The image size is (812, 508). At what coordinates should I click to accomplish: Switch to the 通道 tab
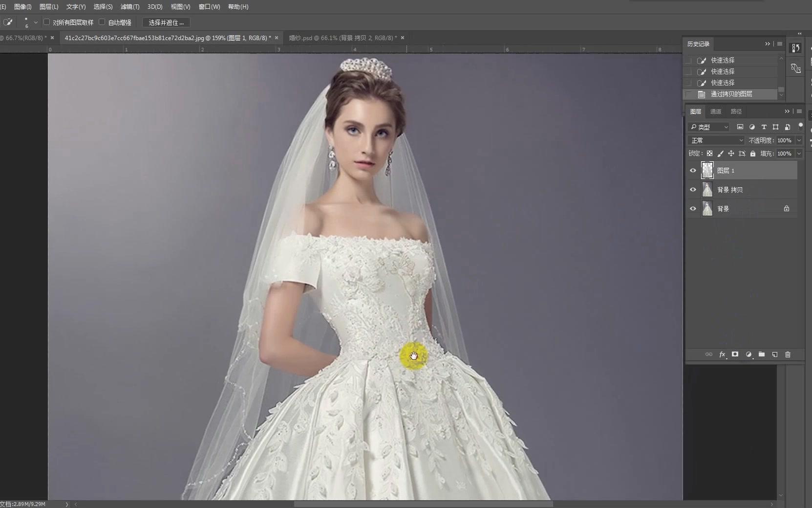[x=715, y=111]
